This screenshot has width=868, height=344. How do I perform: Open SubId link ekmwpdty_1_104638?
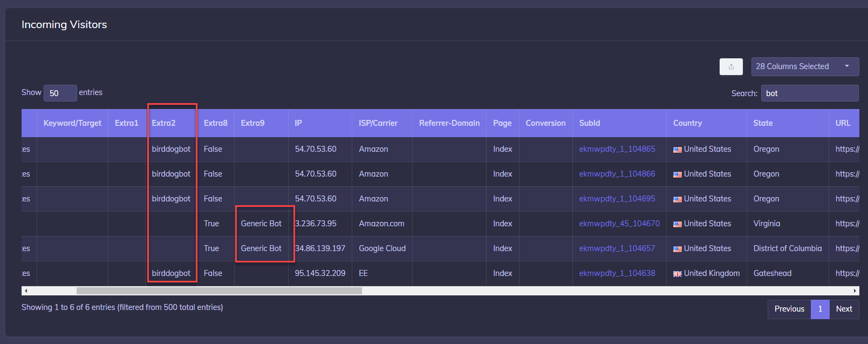coord(617,273)
